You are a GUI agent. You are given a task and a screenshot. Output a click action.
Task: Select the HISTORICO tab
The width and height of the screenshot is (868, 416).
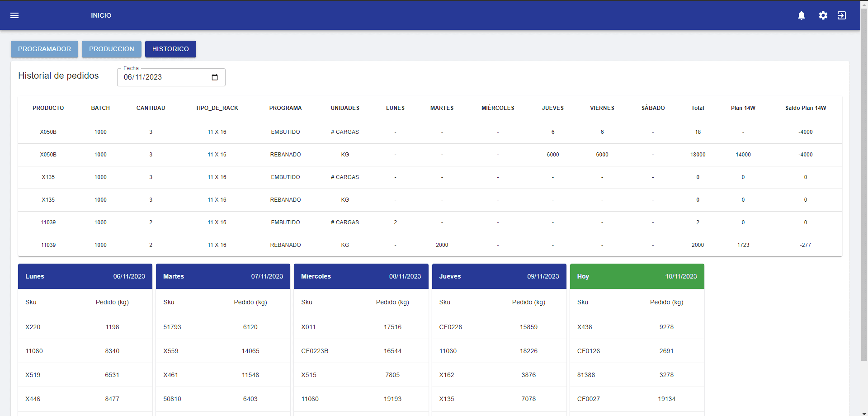coord(170,49)
